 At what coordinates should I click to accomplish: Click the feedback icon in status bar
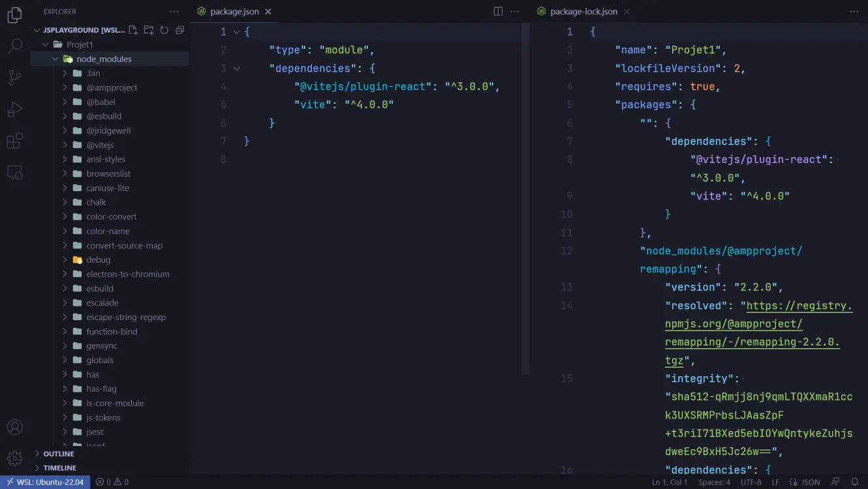coord(835,482)
